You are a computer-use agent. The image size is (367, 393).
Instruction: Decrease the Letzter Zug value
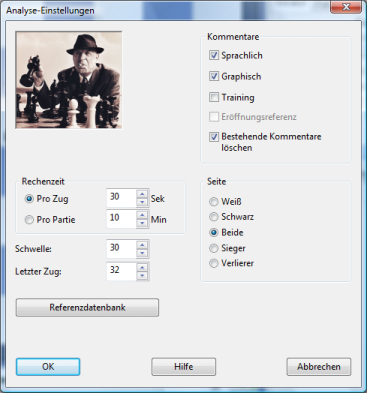[142, 276]
